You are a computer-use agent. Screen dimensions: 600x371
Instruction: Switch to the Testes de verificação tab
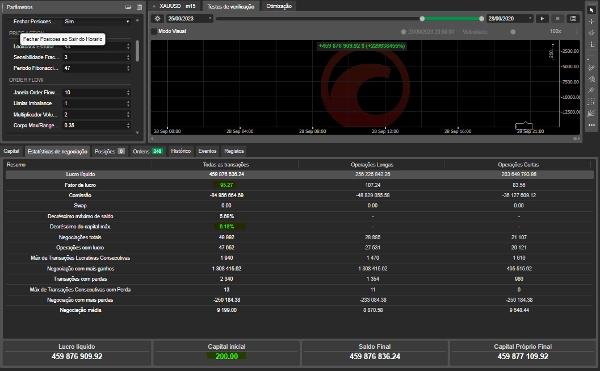(231, 7)
